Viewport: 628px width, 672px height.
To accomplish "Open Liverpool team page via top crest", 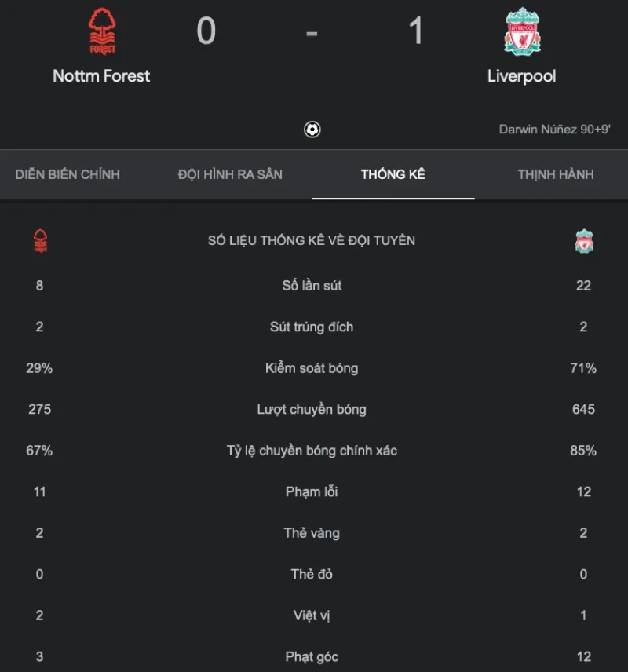I will [521, 31].
